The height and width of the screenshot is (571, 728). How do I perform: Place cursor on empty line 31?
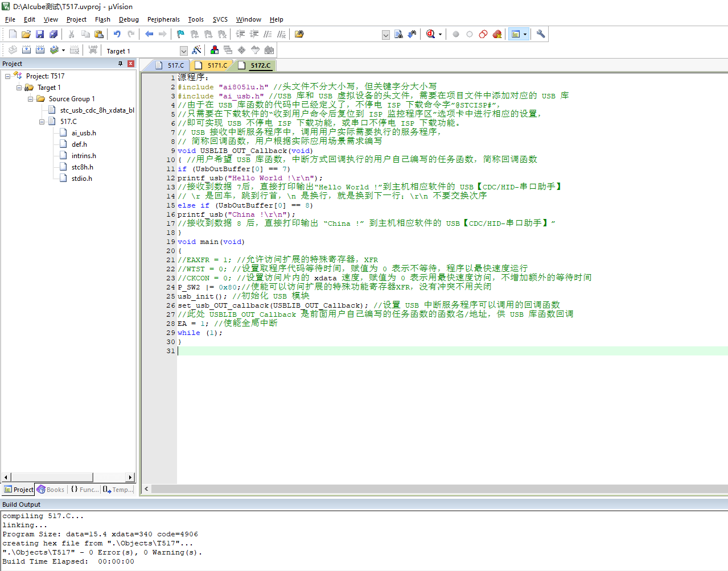pyautogui.click(x=453, y=351)
